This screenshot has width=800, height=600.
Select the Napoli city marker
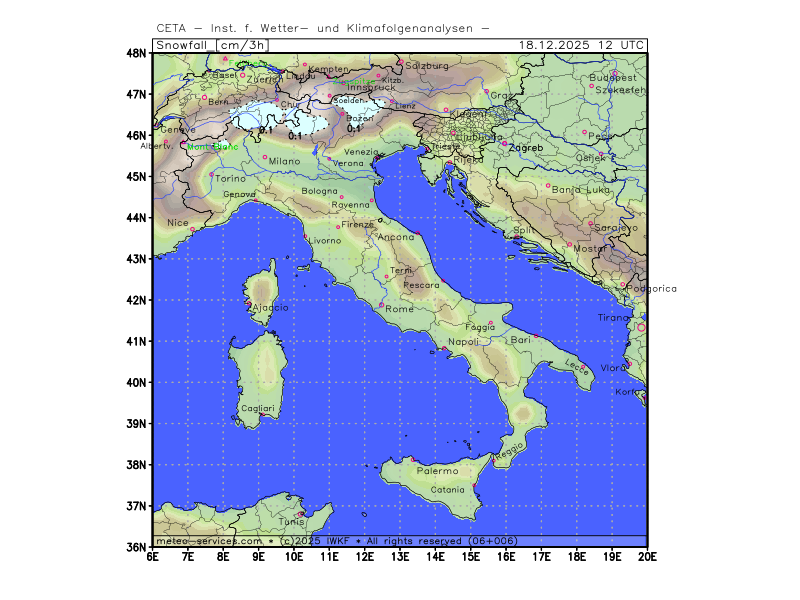(x=444, y=348)
